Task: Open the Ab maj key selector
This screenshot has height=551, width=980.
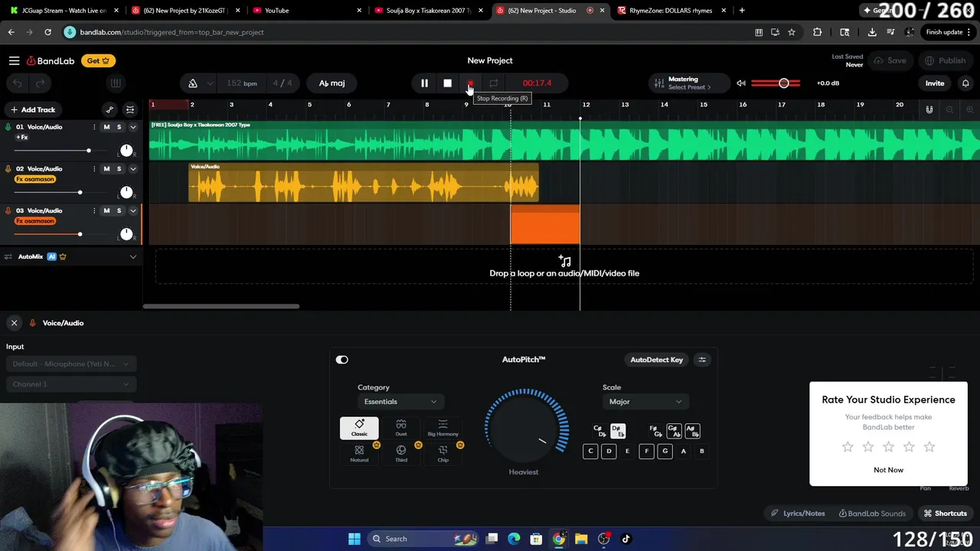Action: (x=332, y=83)
